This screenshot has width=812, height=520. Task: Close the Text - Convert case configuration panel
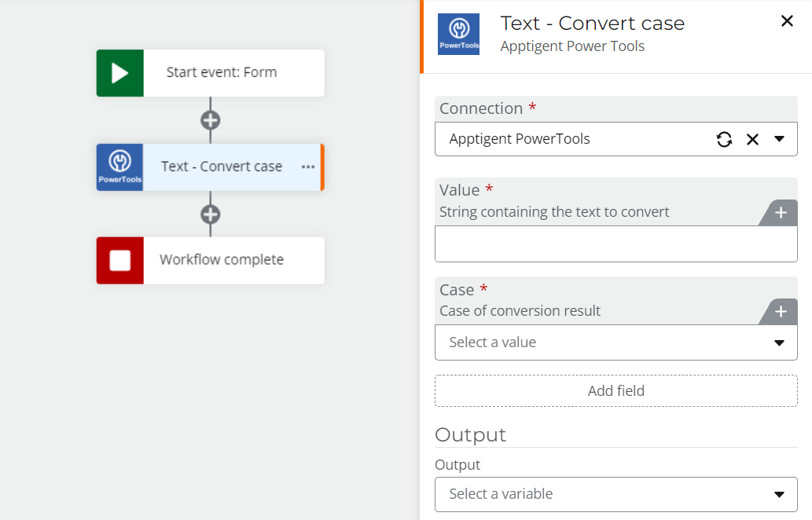point(787,21)
